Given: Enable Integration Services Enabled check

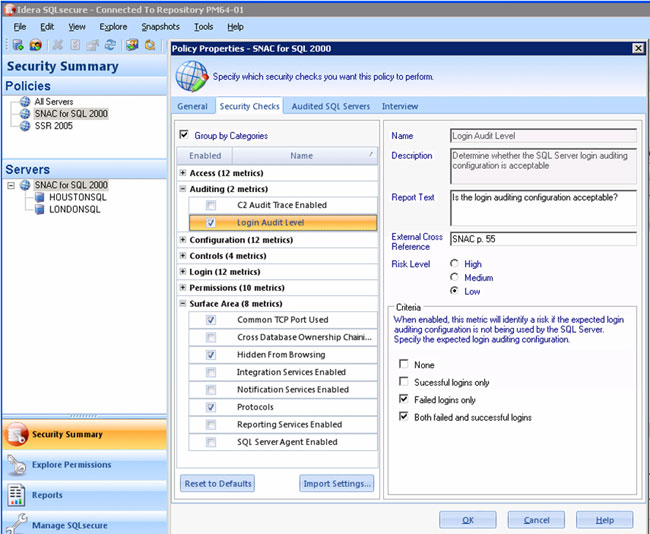Looking at the screenshot, I should pos(211,372).
